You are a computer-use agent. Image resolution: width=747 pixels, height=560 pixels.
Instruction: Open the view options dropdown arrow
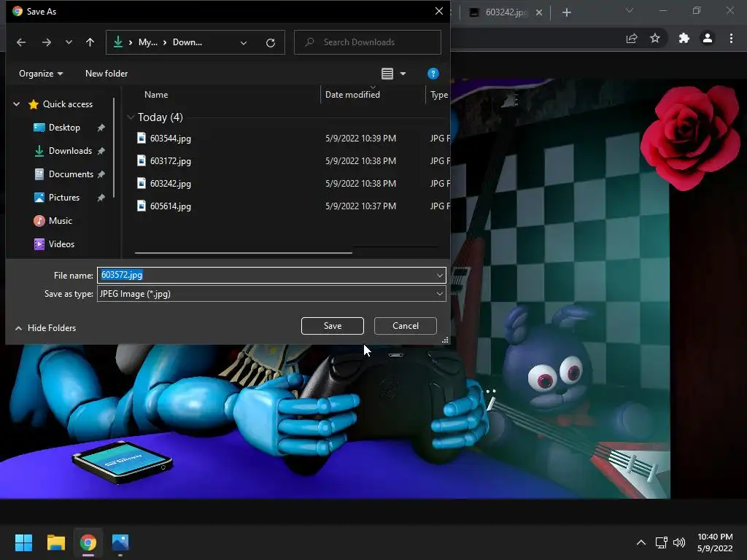tap(403, 74)
